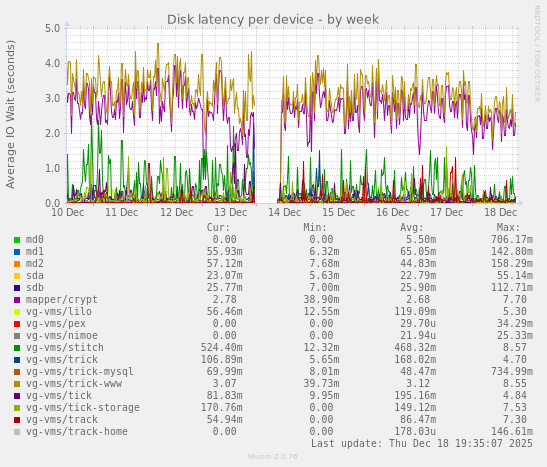This screenshot has height=467, width=547.
Task: Click the dark blue sdb legend swatch
Action: pos(17,288)
